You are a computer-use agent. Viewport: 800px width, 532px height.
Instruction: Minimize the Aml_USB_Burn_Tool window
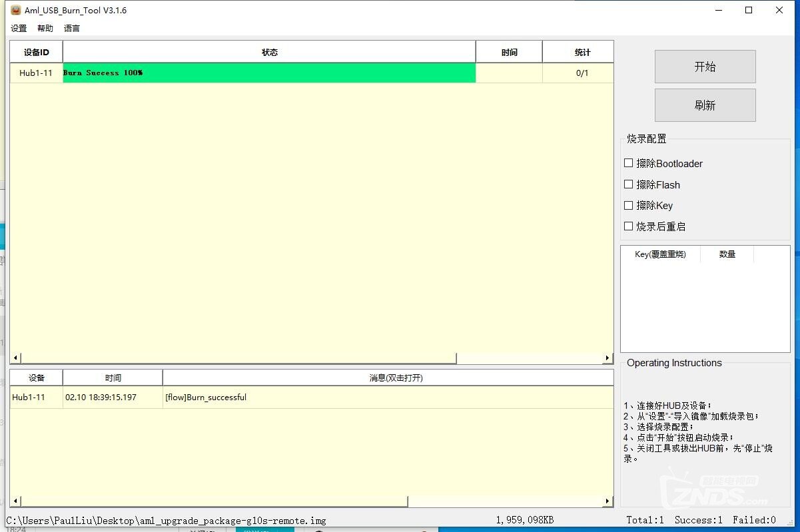[719, 10]
